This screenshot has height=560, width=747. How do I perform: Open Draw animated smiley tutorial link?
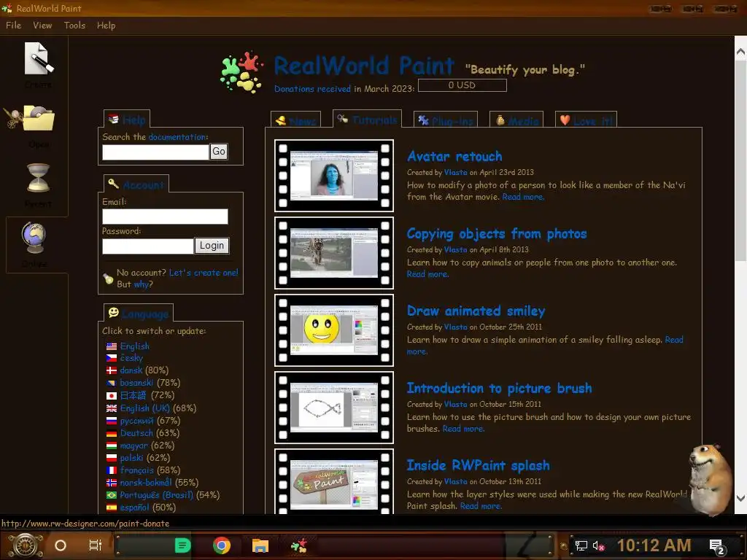tap(476, 311)
